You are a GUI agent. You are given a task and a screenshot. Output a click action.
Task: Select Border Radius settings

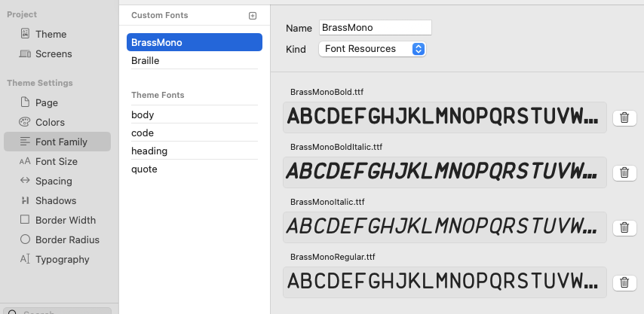(x=67, y=239)
